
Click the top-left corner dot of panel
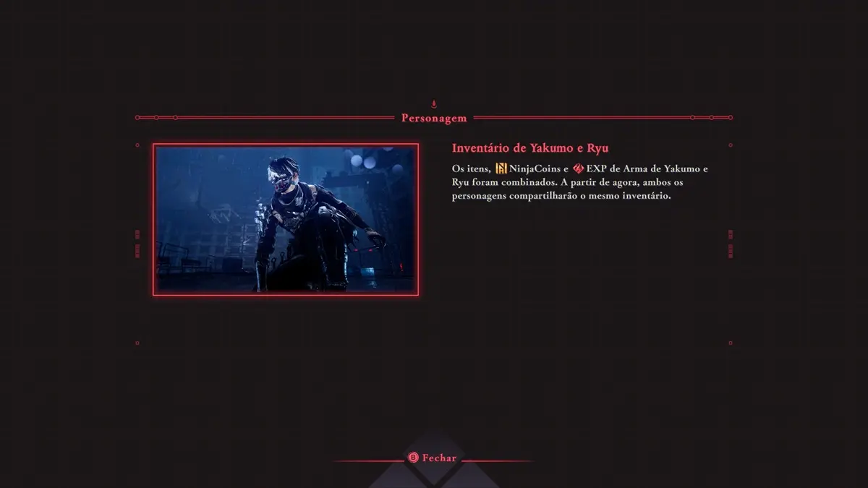[x=137, y=145]
